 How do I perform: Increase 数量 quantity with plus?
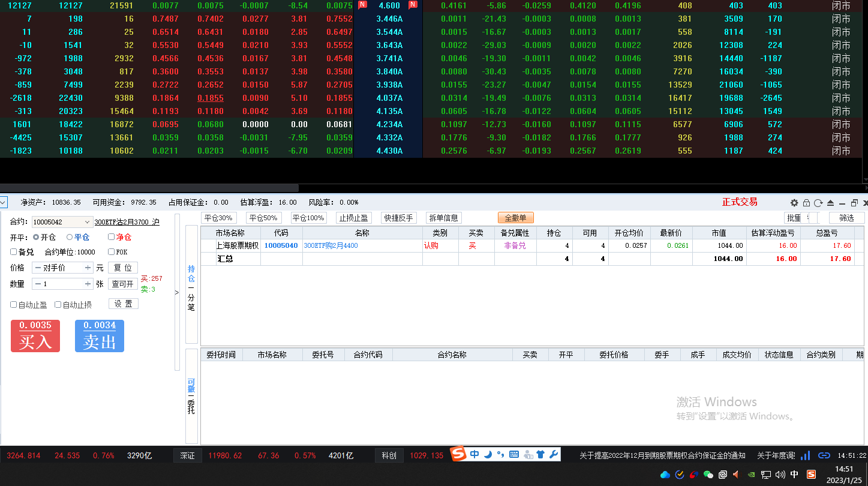[88, 284]
